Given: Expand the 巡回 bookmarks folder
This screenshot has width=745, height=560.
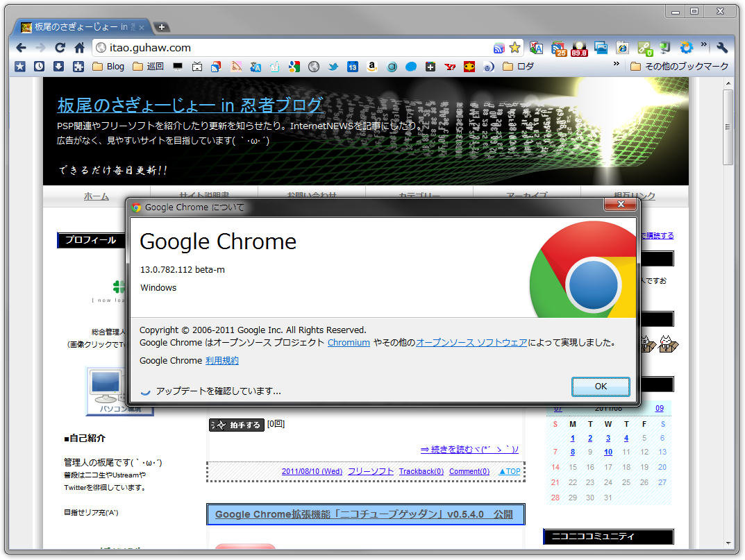Looking at the screenshot, I should click(149, 67).
